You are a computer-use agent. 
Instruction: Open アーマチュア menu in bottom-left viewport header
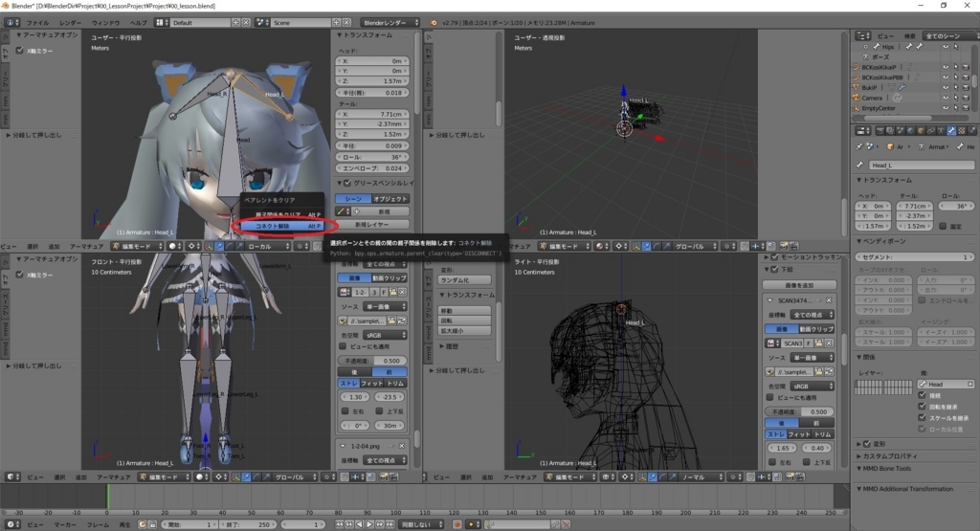113,477
